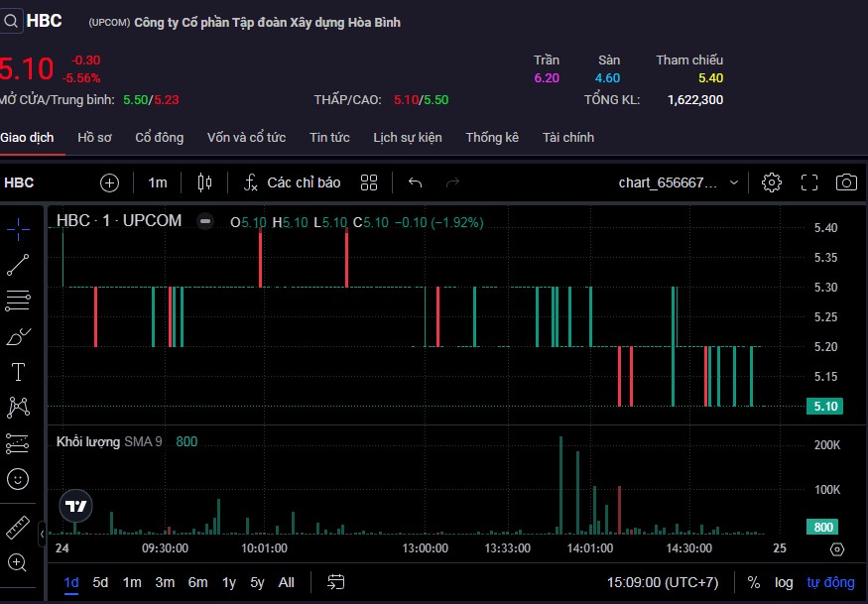Toggle the tự động auto scale
The height and width of the screenshot is (604, 868).
[x=829, y=582]
